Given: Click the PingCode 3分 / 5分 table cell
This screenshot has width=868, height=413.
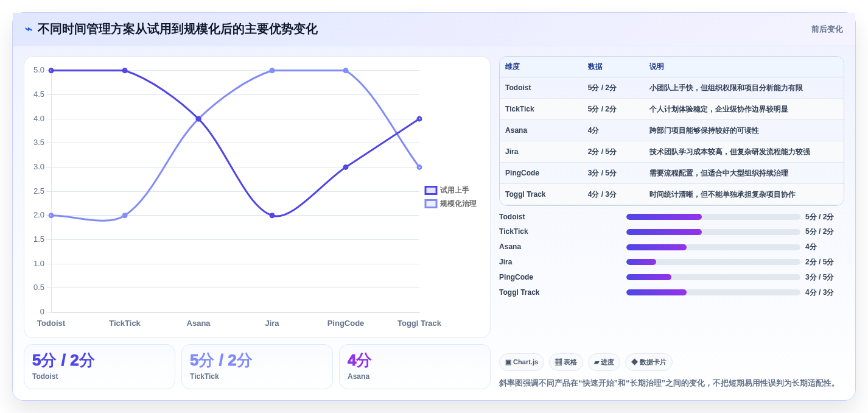Looking at the screenshot, I should [602, 173].
